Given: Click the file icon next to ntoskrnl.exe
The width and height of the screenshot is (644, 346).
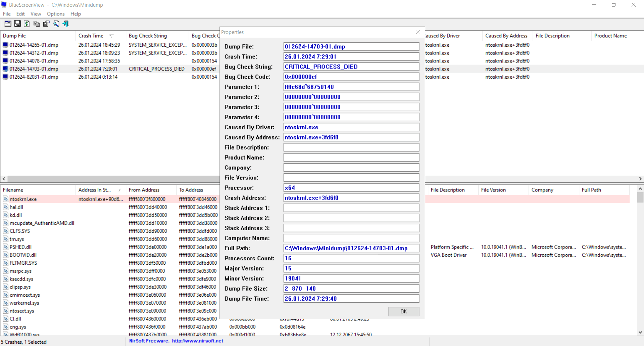Looking at the screenshot, I should (x=6, y=199).
